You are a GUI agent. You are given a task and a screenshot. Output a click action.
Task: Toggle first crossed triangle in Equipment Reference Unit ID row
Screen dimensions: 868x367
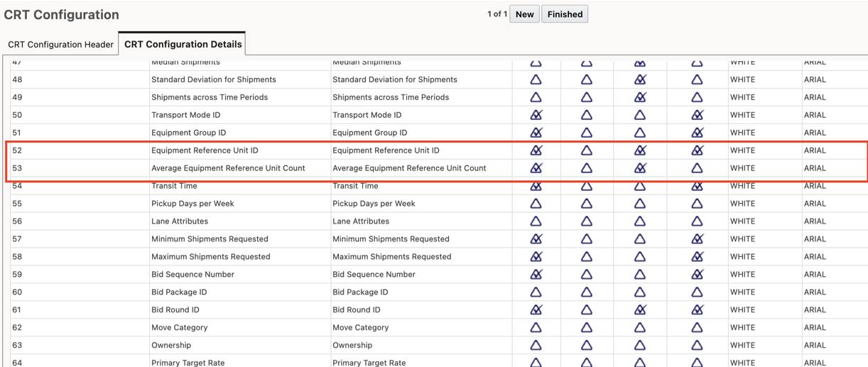coord(536,150)
